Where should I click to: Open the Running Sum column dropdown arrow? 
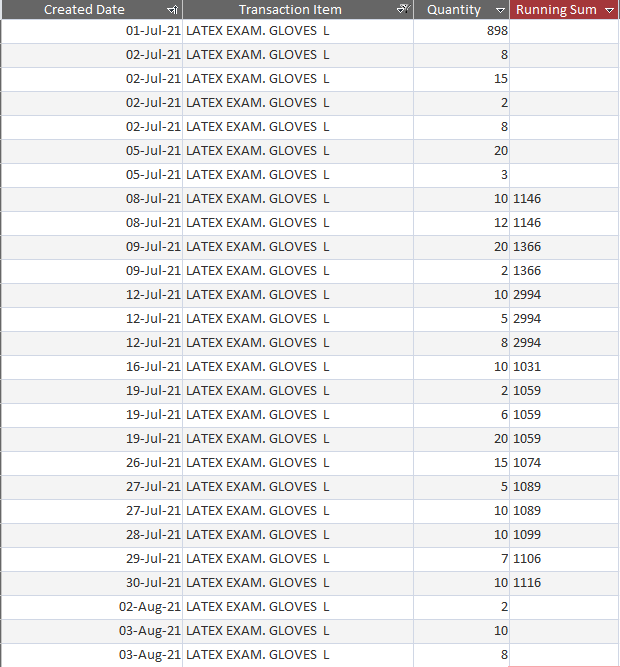tap(610, 10)
